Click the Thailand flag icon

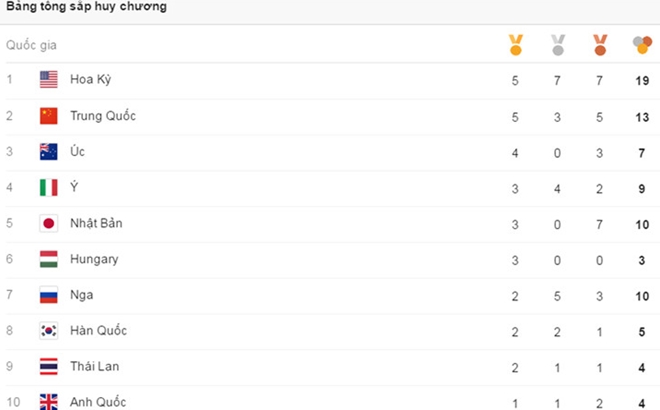click(x=49, y=367)
